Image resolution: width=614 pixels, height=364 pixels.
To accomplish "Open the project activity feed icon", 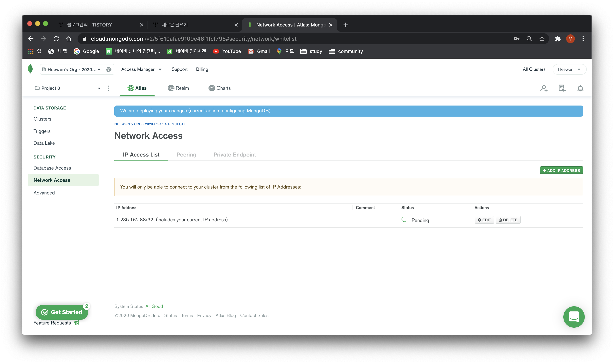I will (x=562, y=88).
